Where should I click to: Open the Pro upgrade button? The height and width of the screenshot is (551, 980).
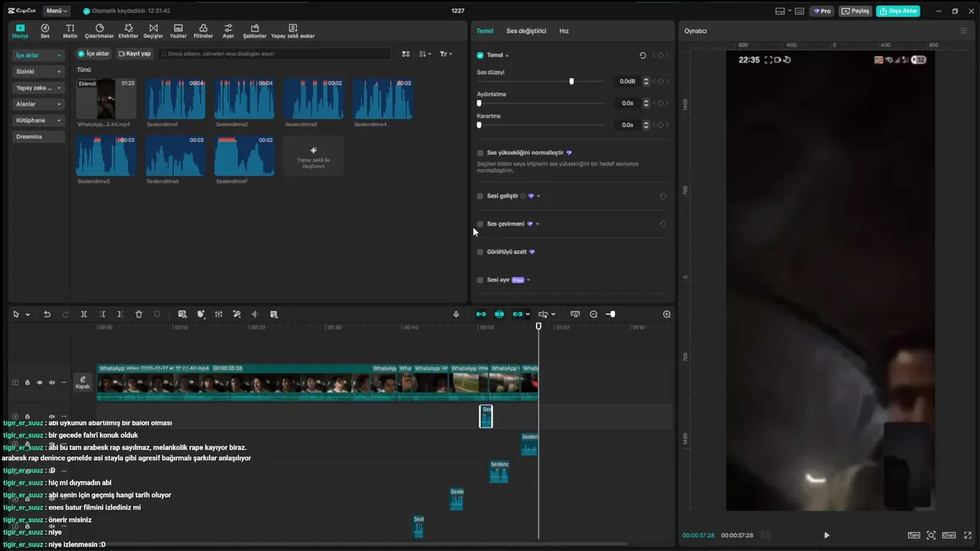point(823,11)
